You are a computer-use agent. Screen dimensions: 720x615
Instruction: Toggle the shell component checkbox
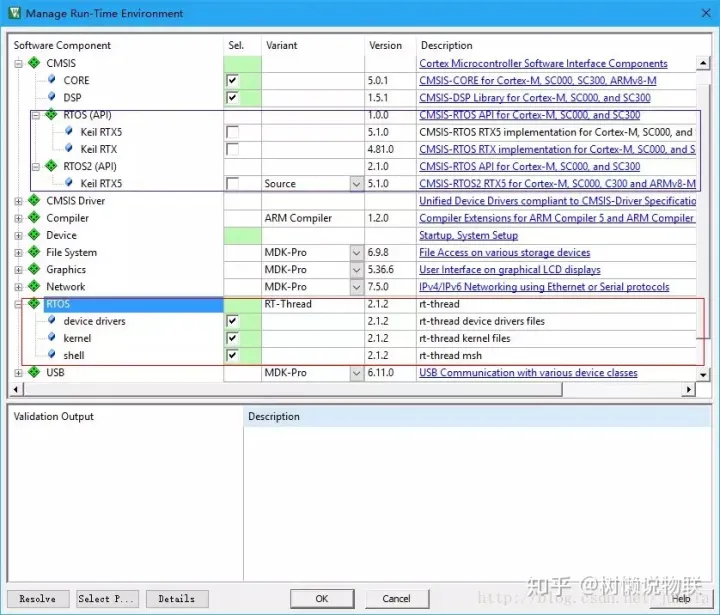coord(232,356)
